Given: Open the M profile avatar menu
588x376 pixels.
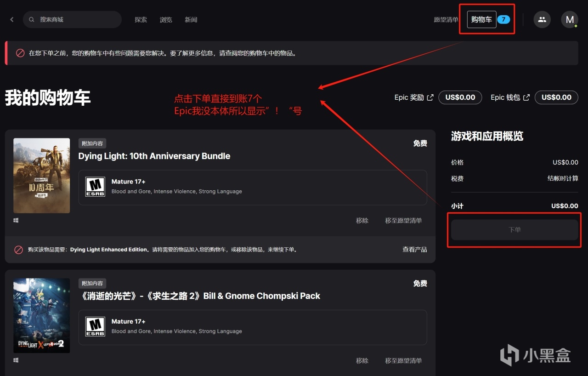Looking at the screenshot, I should pos(570,19).
